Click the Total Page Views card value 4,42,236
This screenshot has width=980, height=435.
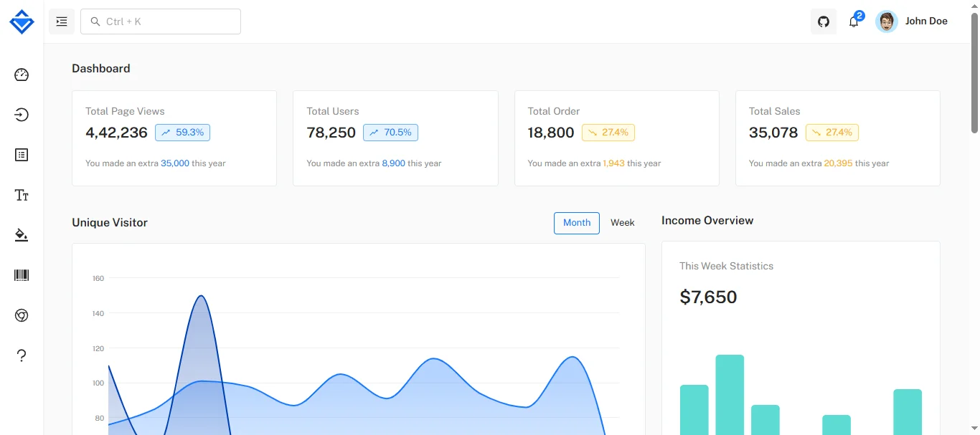[x=116, y=133]
